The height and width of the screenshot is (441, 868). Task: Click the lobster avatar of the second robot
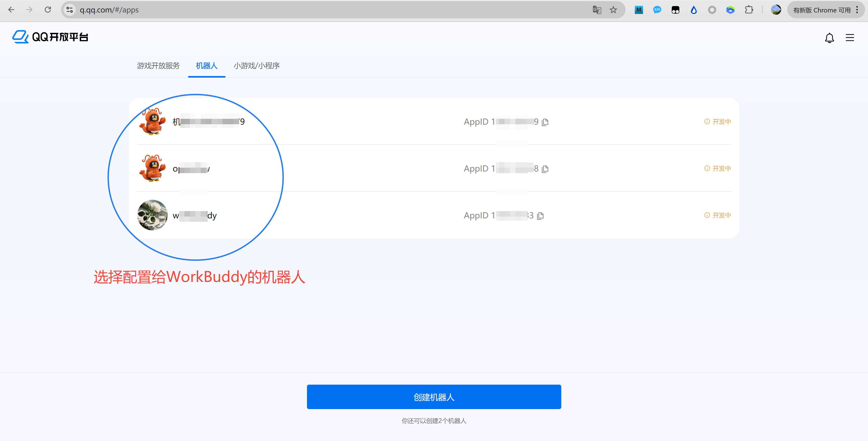coord(153,168)
